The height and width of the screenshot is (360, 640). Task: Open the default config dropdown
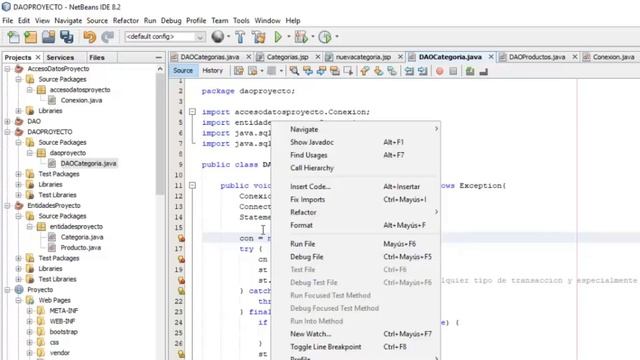(x=200, y=37)
